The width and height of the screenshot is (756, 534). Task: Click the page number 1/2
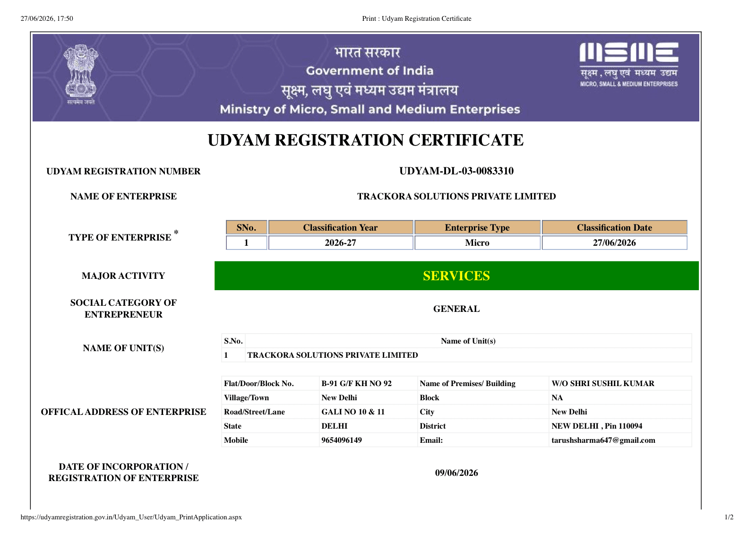(x=729, y=517)
